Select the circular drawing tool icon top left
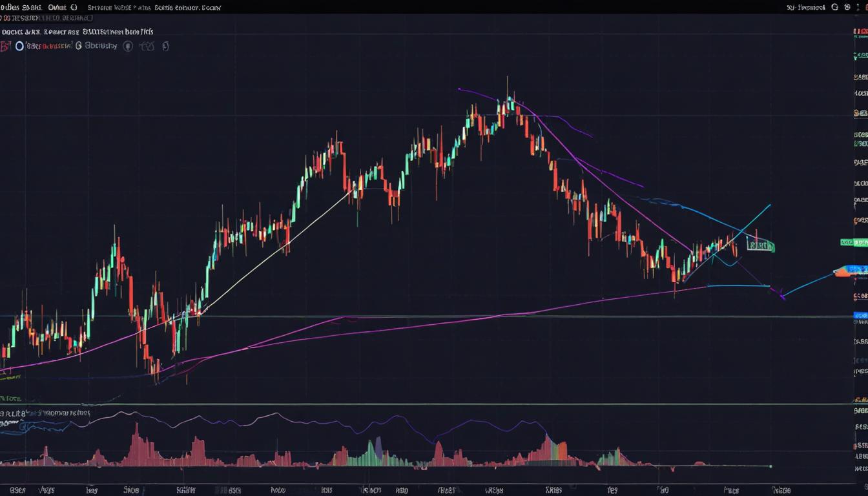868x496 pixels. pyautogui.click(x=19, y=46)
